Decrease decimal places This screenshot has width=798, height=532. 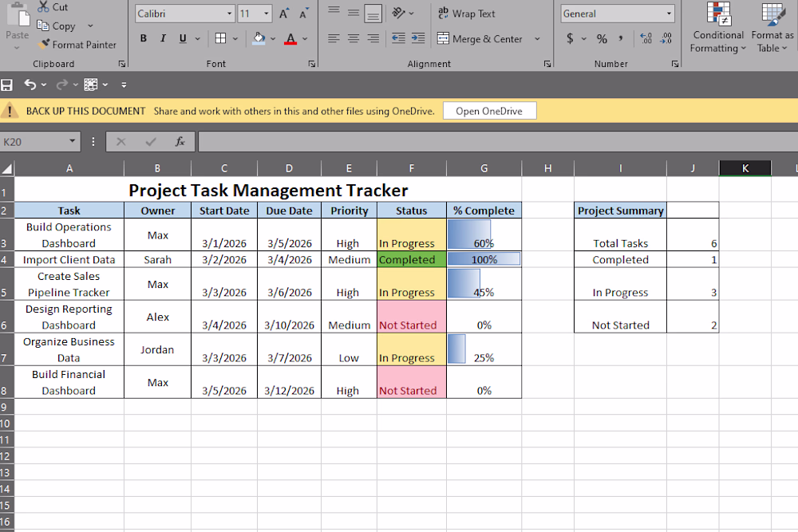click(x=666, y=38)
